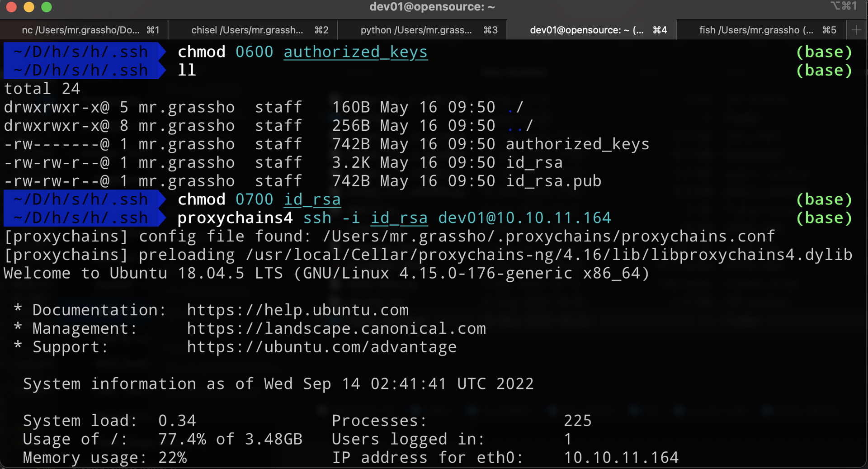
Task: Switch to the fish /Users/mr.grassho tab
Action: (761, 30)
